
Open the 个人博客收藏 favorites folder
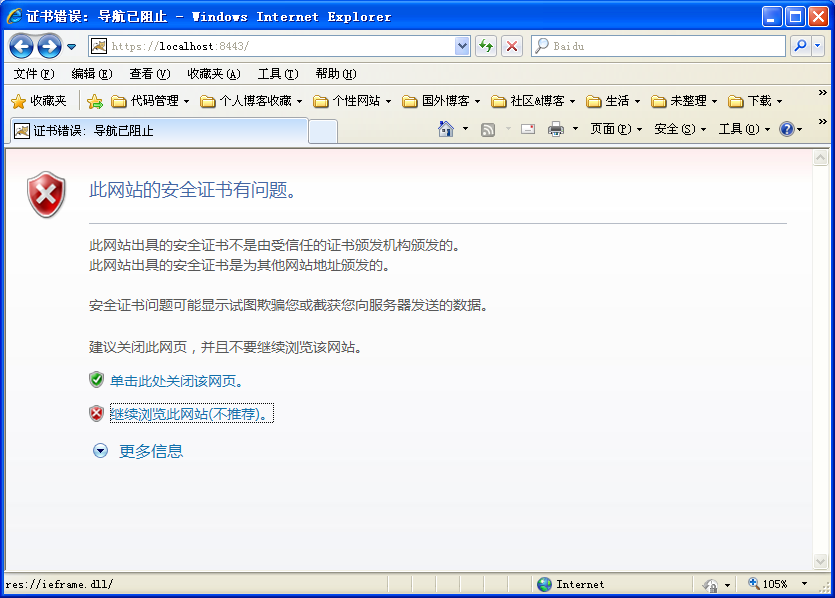[251, 101]
